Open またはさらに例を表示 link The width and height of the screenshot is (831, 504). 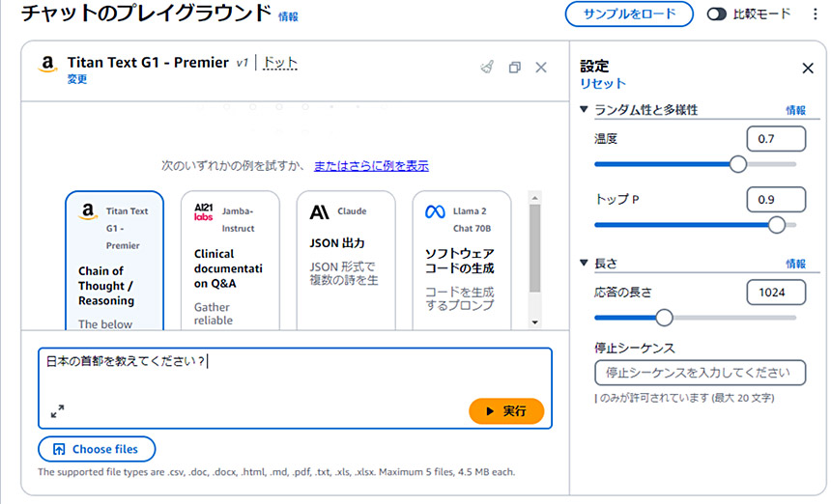[371, 166]
